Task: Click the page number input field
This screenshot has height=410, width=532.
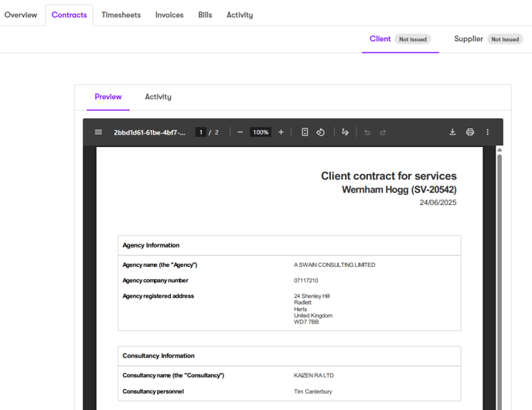Action: tap(201, 132)
